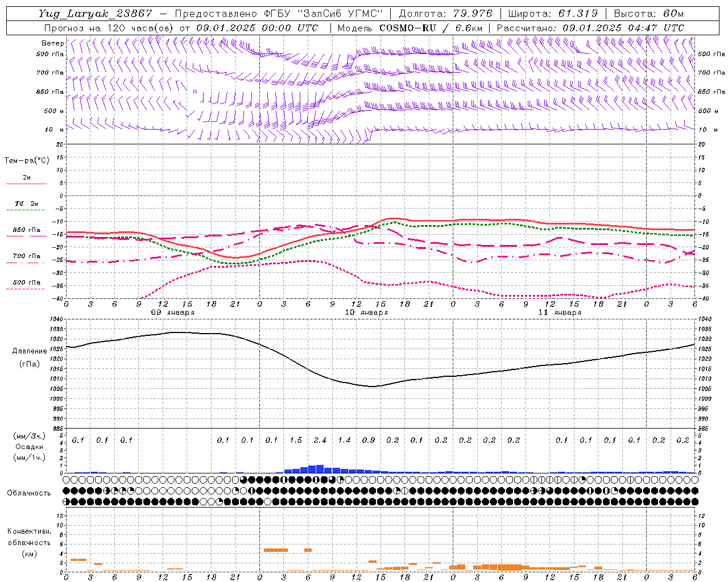Image resolution: width=728 pixels, height=582 pixels.
Task: Click the Давление panel label
Action: [x=30, y=351]
